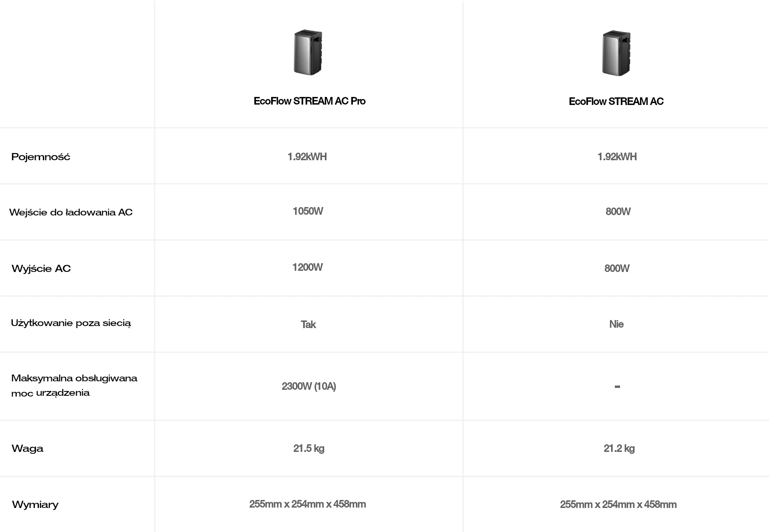Click the 21.2 kg weight value

tap(619, 448)
